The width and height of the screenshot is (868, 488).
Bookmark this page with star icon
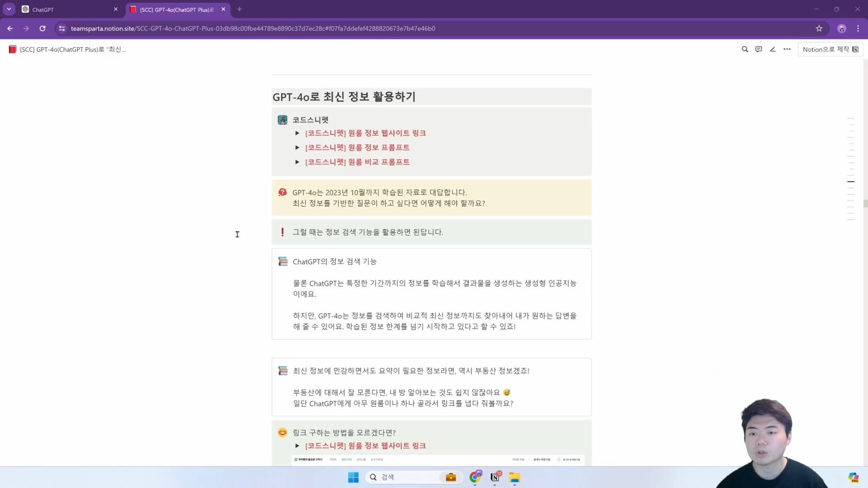click(x=819, y=28)
